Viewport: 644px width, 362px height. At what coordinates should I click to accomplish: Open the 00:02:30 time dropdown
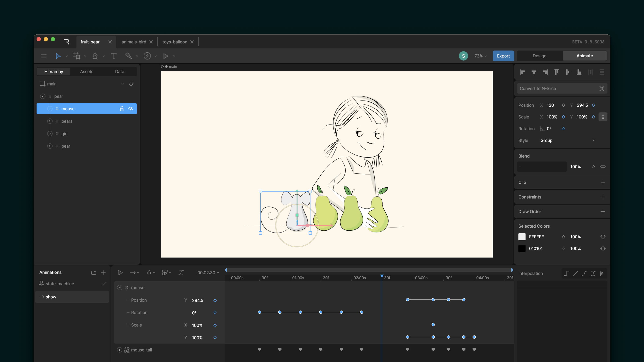tap(208, 273)
